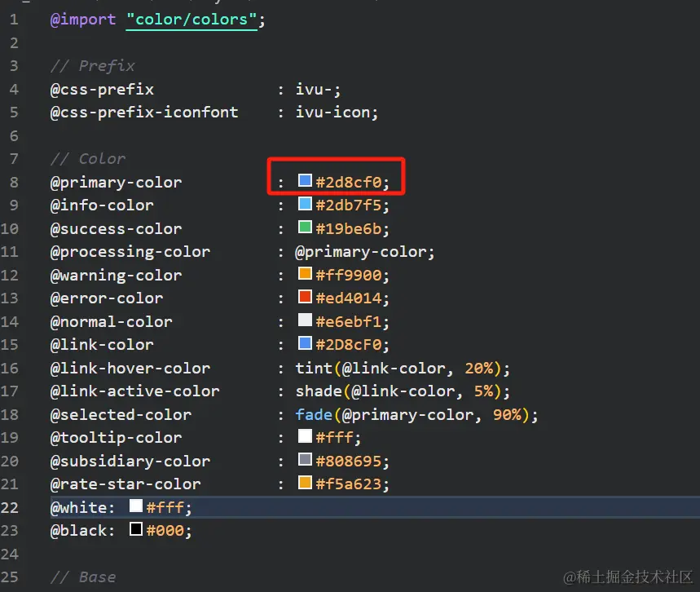Click the @tooltip-color variable
The image size is (700, 592).
(x=116, y=438)
